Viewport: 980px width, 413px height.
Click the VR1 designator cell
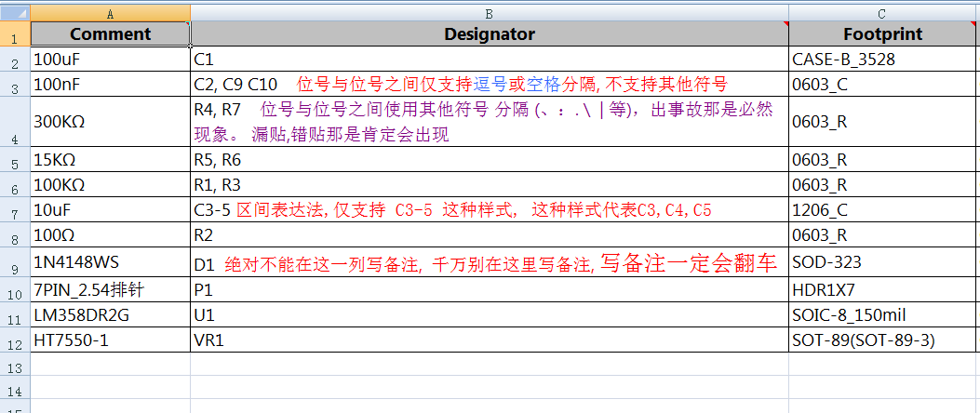pyautogui.click(x=489, y=340)
